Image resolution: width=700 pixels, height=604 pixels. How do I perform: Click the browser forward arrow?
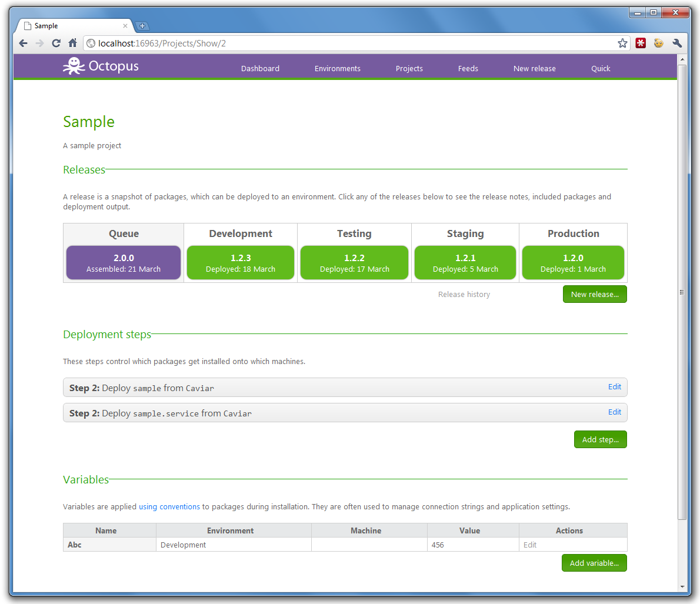[x=40, y=44]
